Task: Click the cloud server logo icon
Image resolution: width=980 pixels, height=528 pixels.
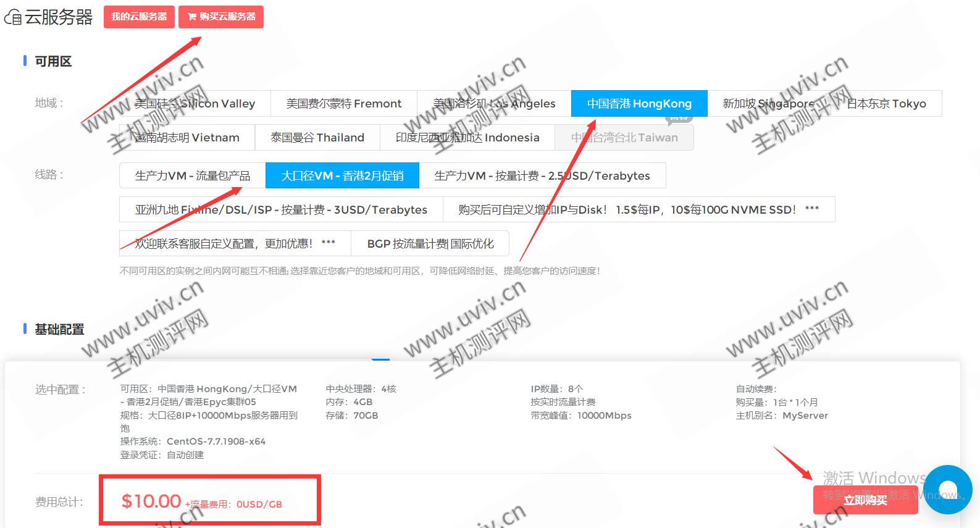Action: point(13,17)
